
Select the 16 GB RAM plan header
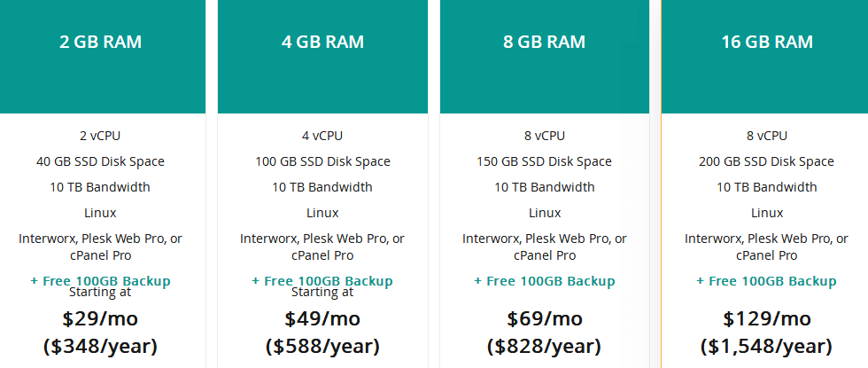tap(766, 43)
